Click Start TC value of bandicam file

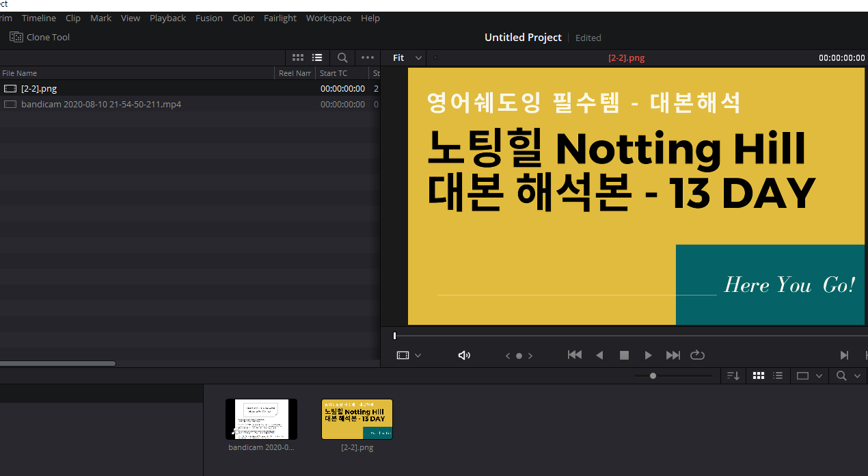click(342, 105)
